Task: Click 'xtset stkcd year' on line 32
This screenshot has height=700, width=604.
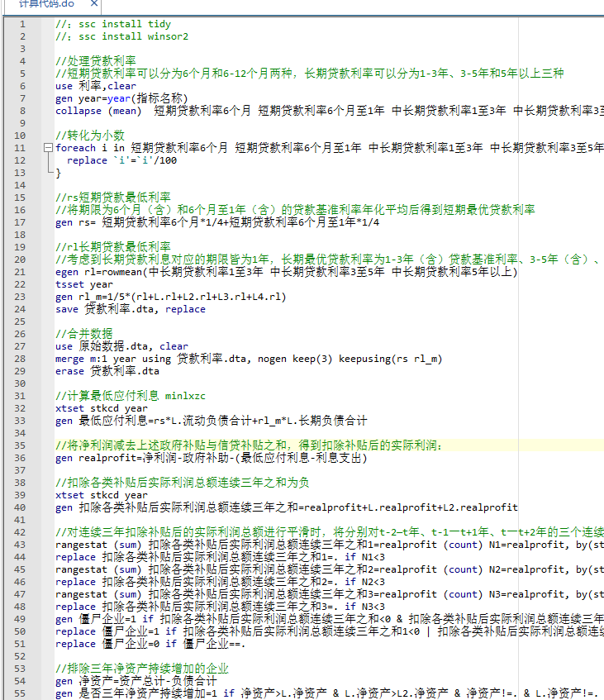Action: pos(102,408)
